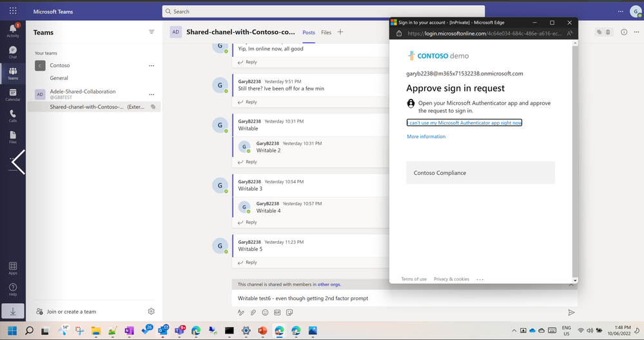The width and height of the screenshot is (644, 340).
Task: Open Help in the Teams sidebar
Action: 13,290
